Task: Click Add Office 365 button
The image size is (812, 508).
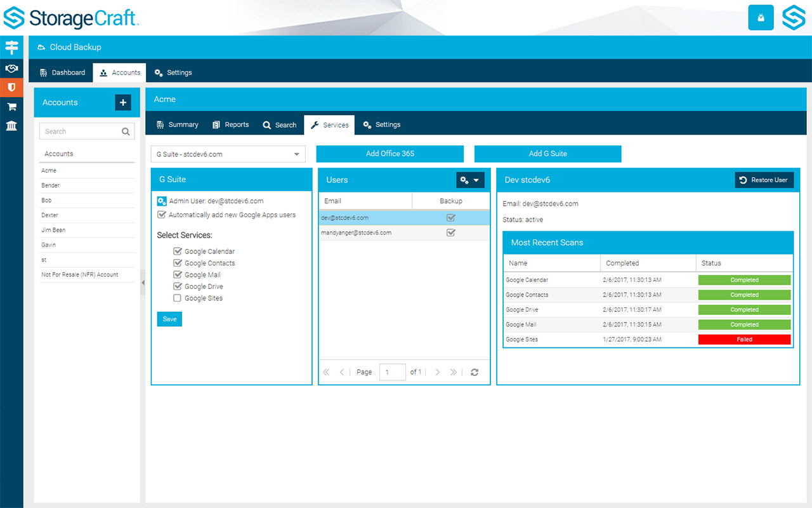Action: point(390,154)
